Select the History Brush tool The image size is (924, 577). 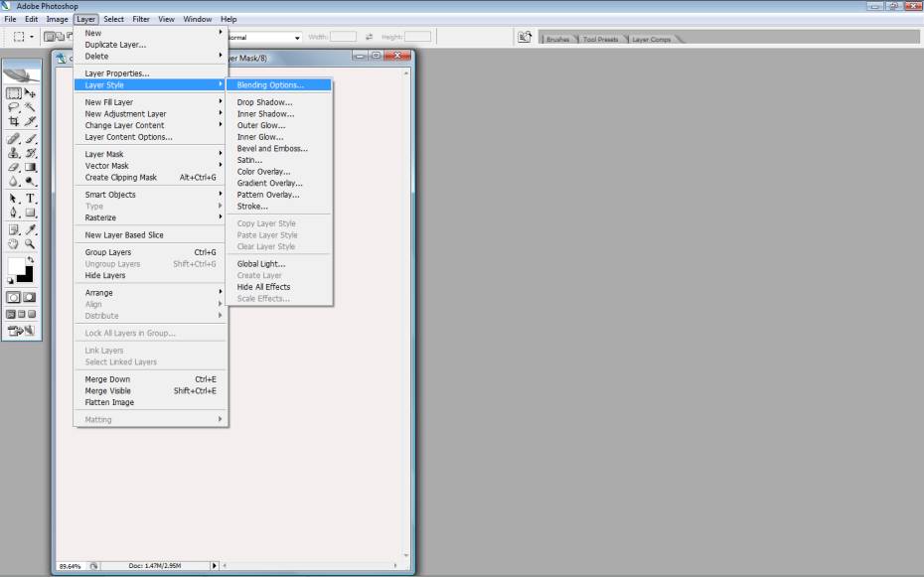click(30, 153)
